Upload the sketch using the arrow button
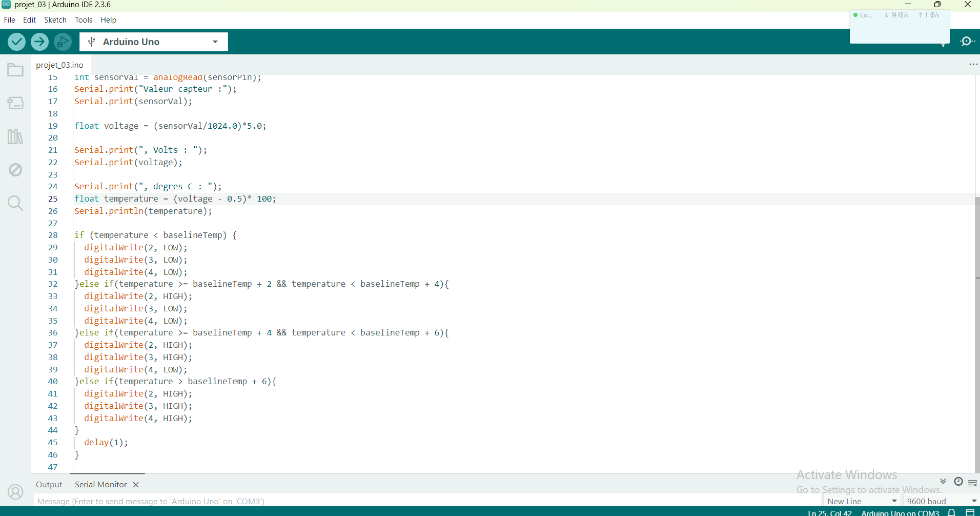The width and height of the screenshot is (980, 516). (x=39, y=42)
